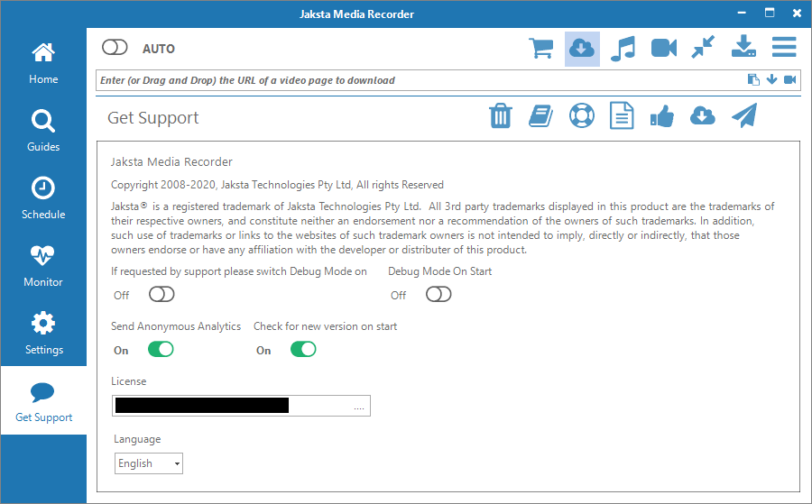Click the ellipsis button in License field
Screen dimensions: 812x504
click(x=359, y=408)
